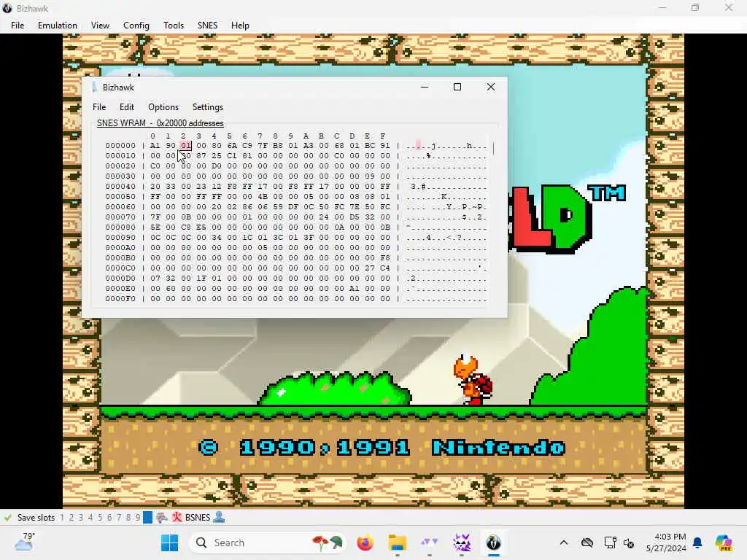Open the purple triangles app on taskbar
The width and height of the screenshot is (747, 560).
click(x=429, y=542)
